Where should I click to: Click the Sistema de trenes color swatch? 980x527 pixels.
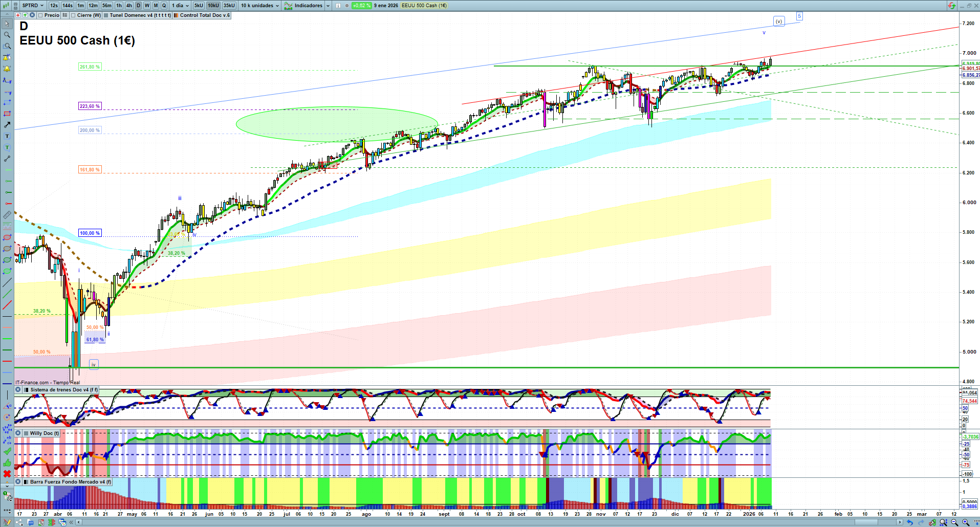[x=26, y=390]
